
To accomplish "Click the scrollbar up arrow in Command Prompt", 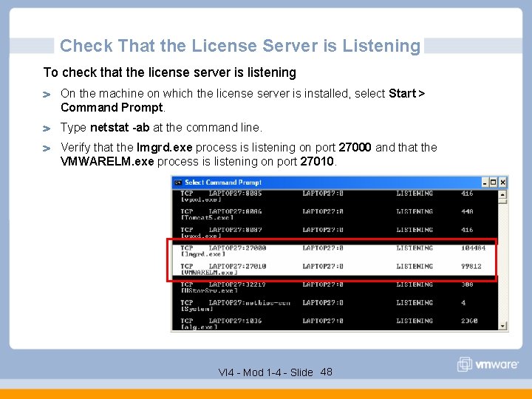I will pyautogui.click(x=502, y=194).
